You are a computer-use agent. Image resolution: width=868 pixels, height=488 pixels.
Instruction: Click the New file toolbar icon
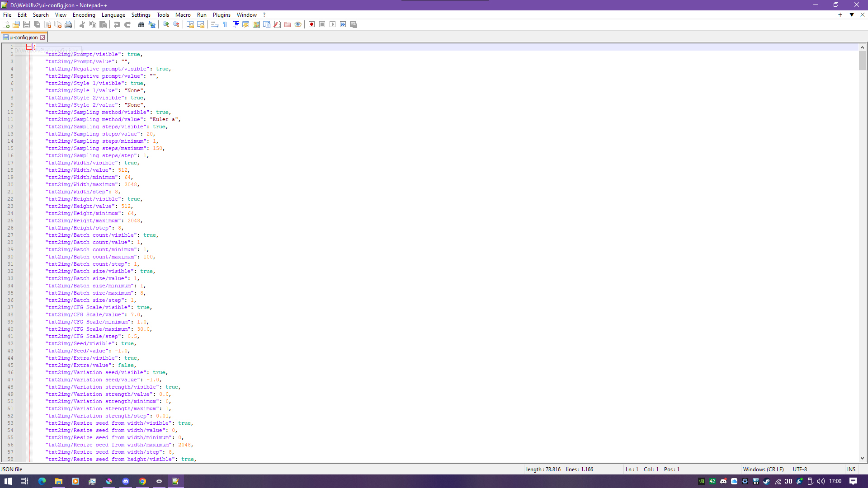point(6,24)
